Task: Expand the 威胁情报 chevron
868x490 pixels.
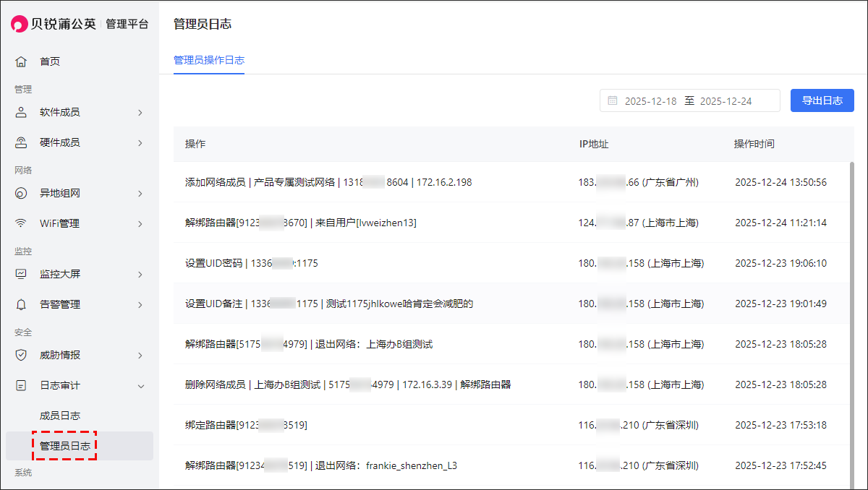Action: (140, 356)
